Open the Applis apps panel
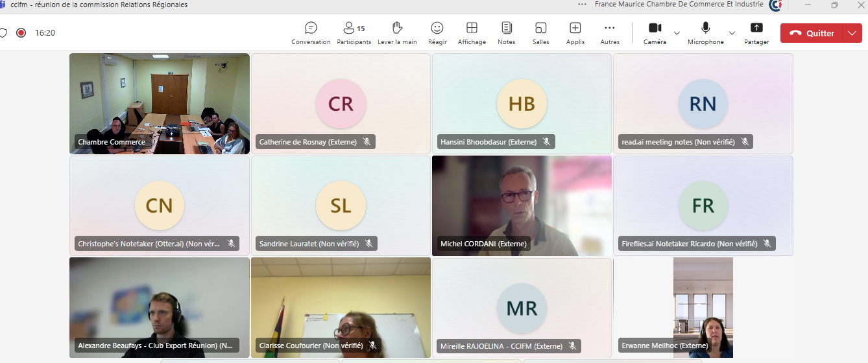 point(575,33)
